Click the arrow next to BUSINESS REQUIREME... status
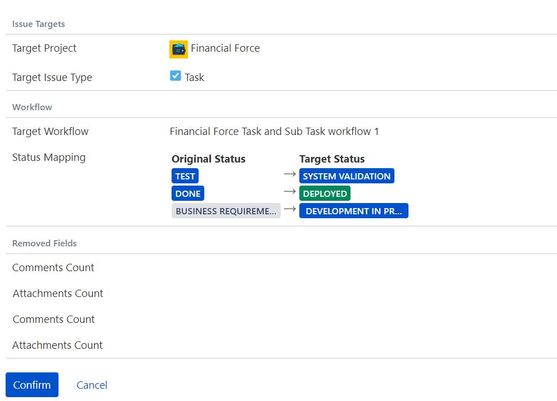Screen dimensions: 557x401 (x=290, y=209)
